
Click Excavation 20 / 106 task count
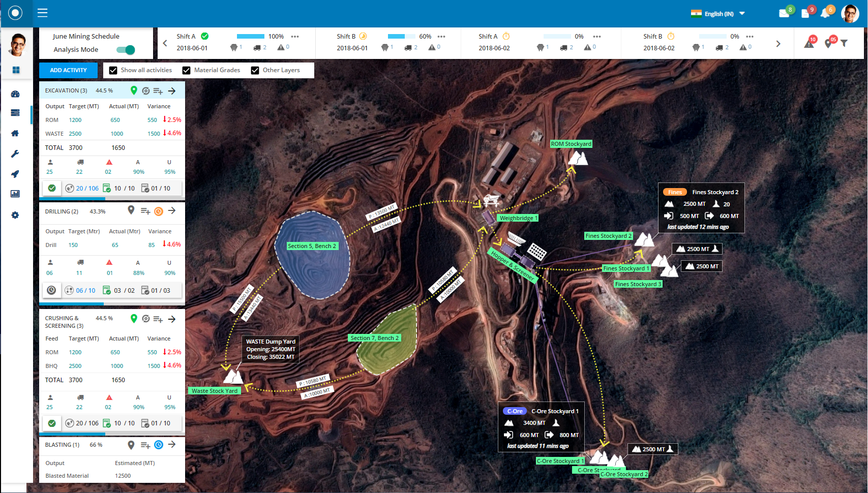click(82, 188)
